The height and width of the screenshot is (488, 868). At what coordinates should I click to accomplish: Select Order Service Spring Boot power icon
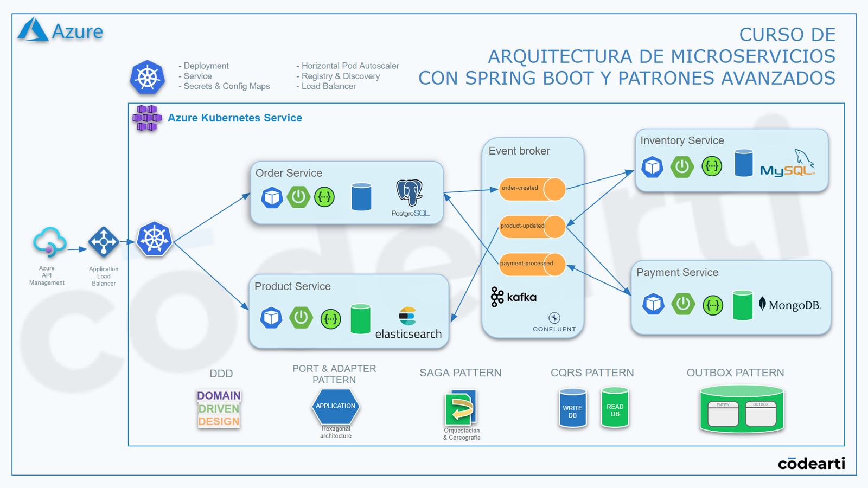click(x=298, y=197)
